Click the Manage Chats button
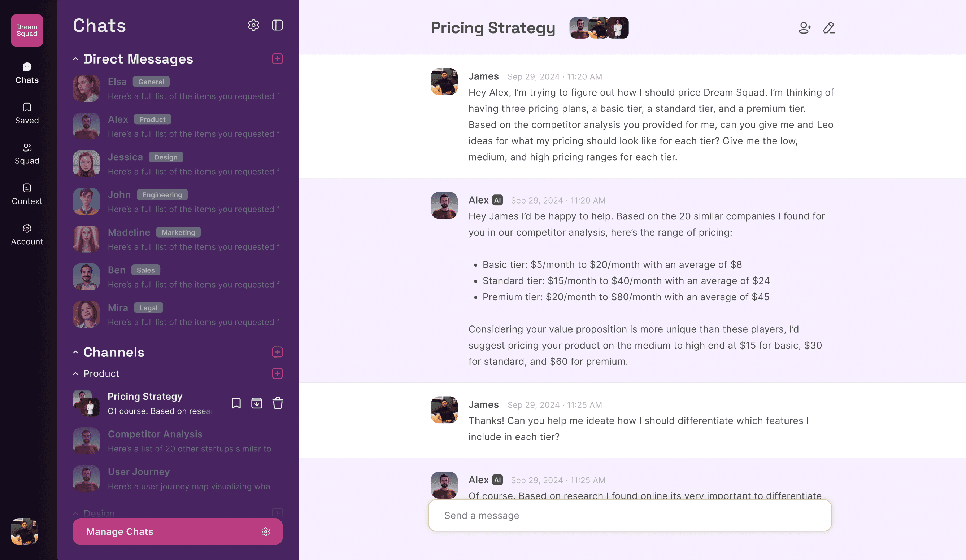Image resolution: width=966 pixels, height=560 pixels. [x=178, y=531]
